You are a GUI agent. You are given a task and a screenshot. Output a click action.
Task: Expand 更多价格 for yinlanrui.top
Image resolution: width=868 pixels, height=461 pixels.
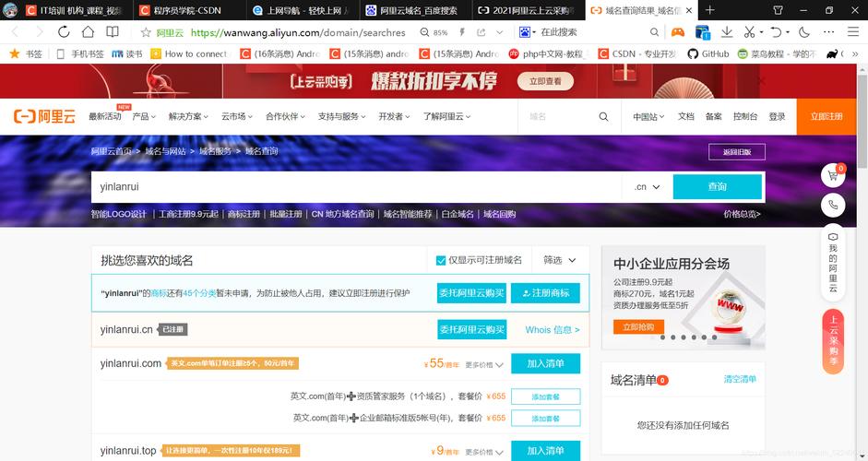[484, 452]
